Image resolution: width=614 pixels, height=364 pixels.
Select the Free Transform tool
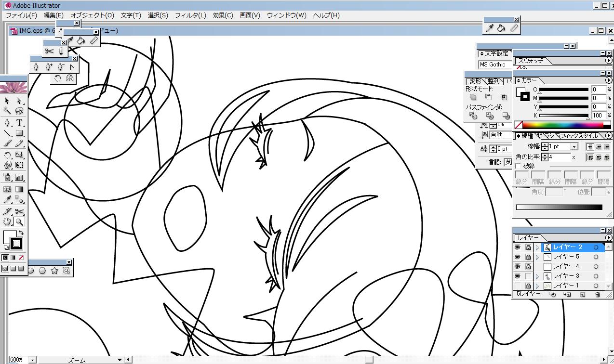19,165
